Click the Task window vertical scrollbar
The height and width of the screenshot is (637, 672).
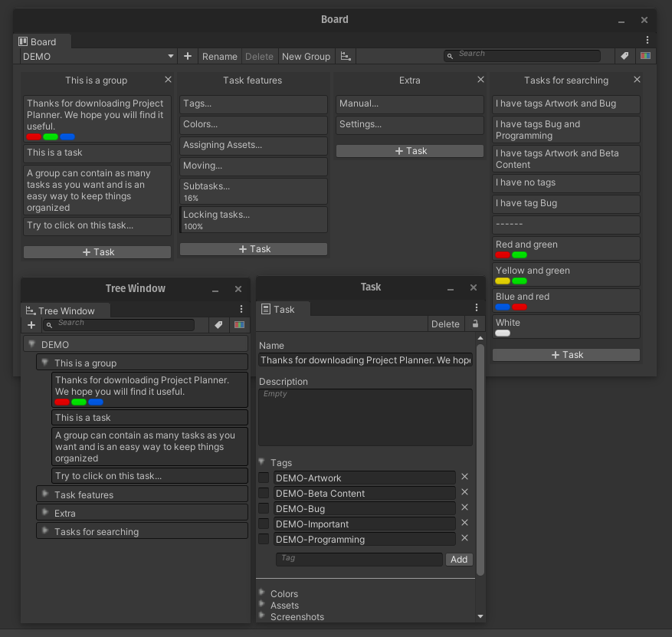pyautogui.click(x=480, y=458)
